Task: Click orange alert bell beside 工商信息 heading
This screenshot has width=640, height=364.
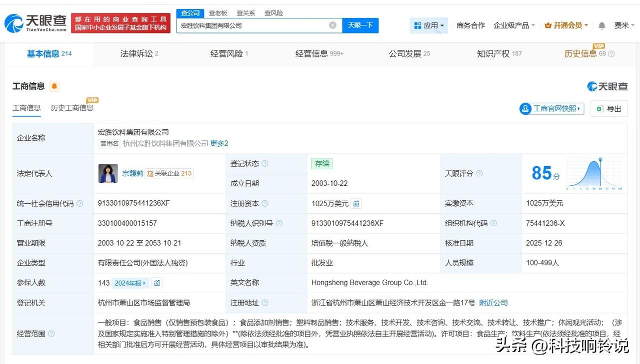Action: pyautogui.click(x=54, y=86)
